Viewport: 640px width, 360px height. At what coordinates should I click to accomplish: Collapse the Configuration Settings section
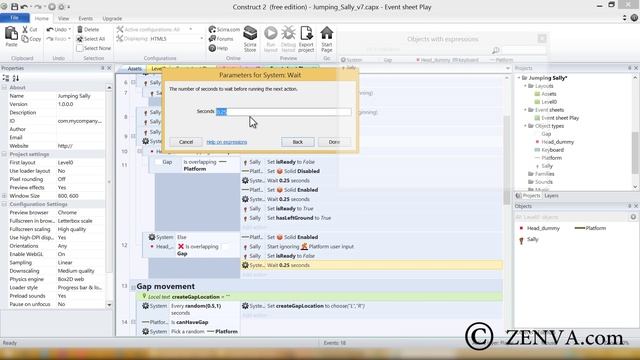[4, 204]
